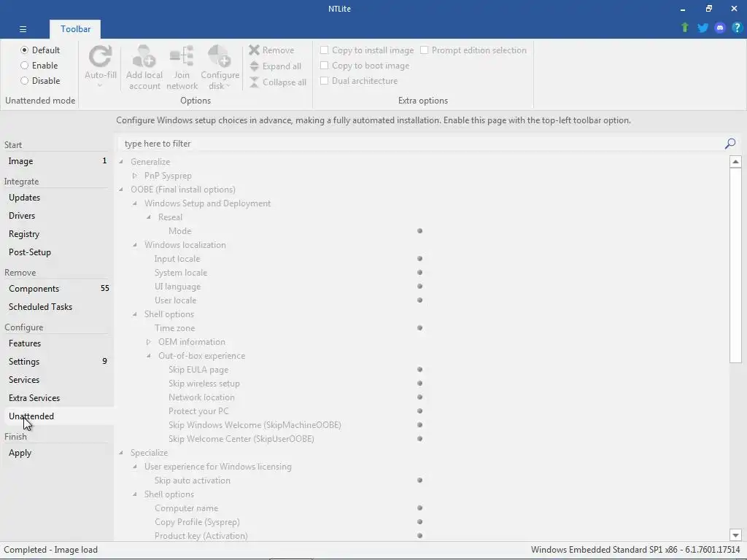Collapse Windows Setup and Deployment node
The width and height of the screenshot is (747, 560).
(x=135, y=203)
